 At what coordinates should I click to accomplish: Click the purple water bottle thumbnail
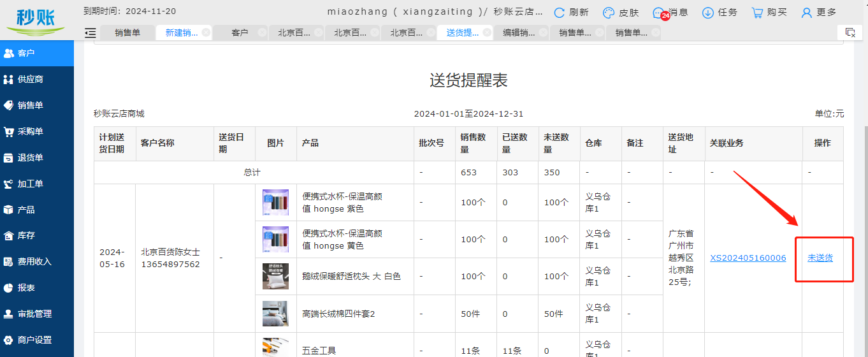click(x=275, y=203)
